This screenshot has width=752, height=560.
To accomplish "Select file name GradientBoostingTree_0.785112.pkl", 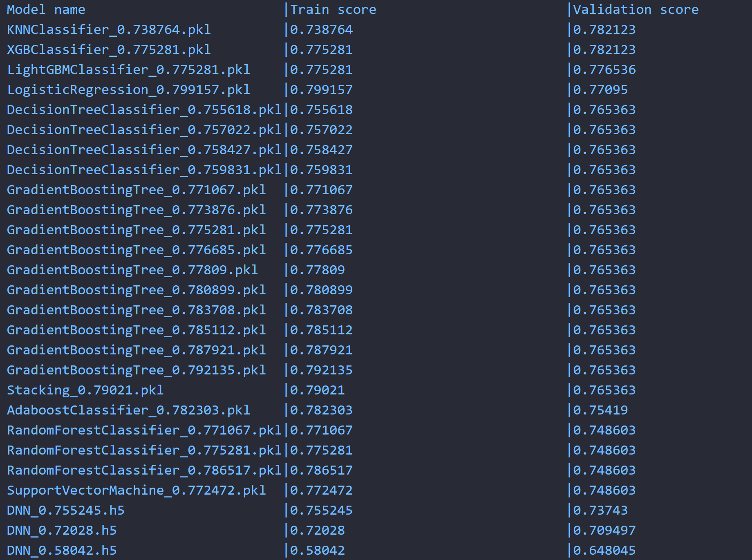I will tap(137, 330).
